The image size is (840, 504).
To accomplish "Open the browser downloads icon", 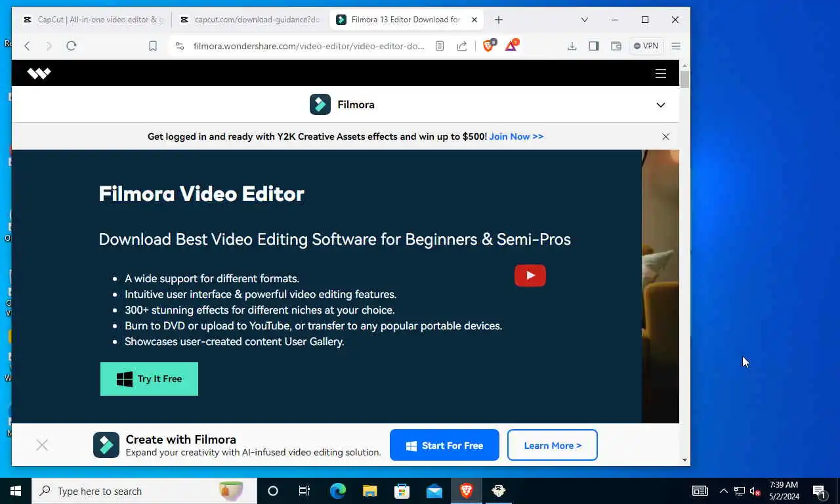I will 572,46.
